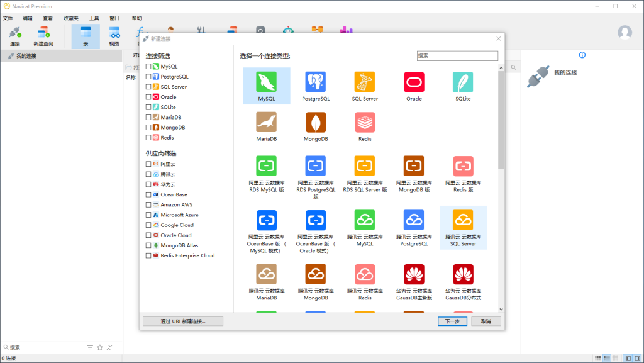Choose the MongoDB connection icon
644x363 pixels.
click(315, 124)
